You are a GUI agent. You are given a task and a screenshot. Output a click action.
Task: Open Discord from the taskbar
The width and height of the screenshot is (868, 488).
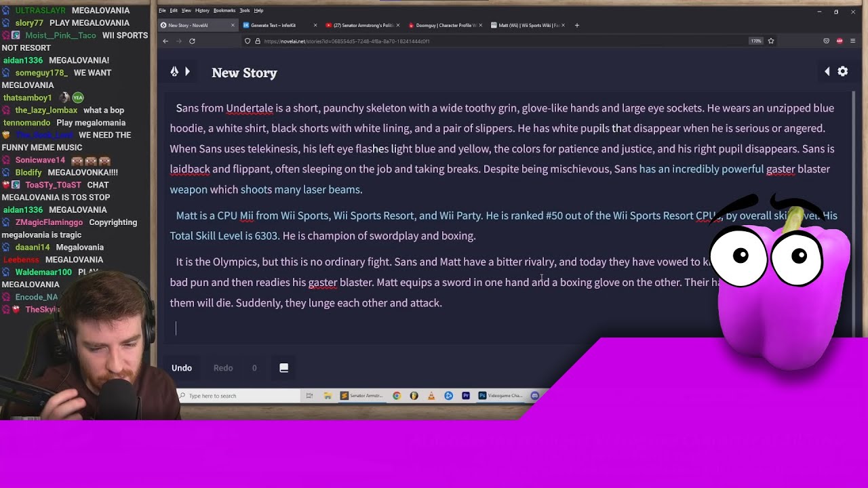coord(534,396)
